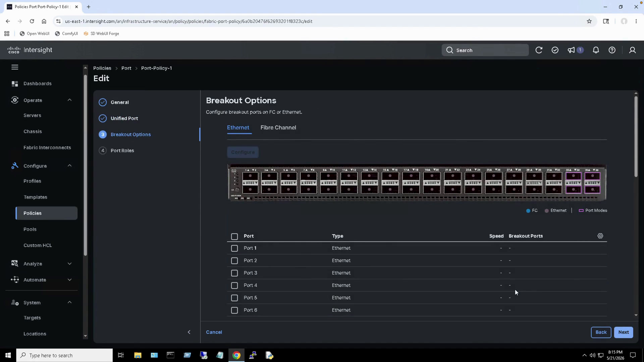The height and width of the screenshot is (362, 644).
Task: Click the Cisco Intersight logo
Action: (x=30, y=50)
